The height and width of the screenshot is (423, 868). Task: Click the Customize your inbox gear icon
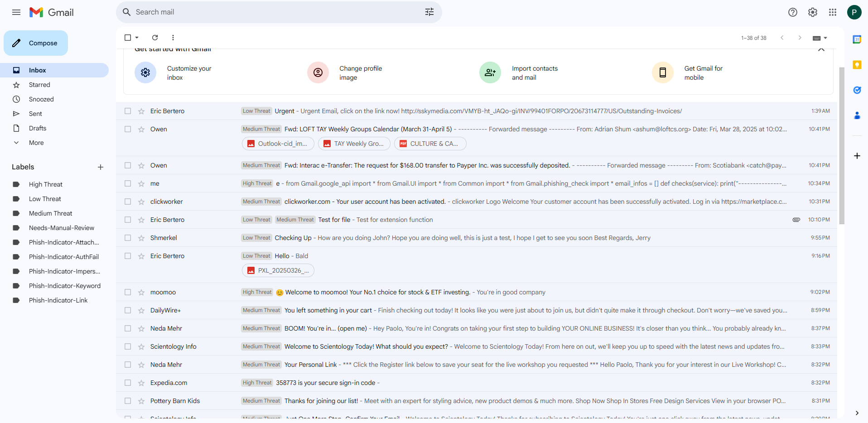[x=145, y=72]
